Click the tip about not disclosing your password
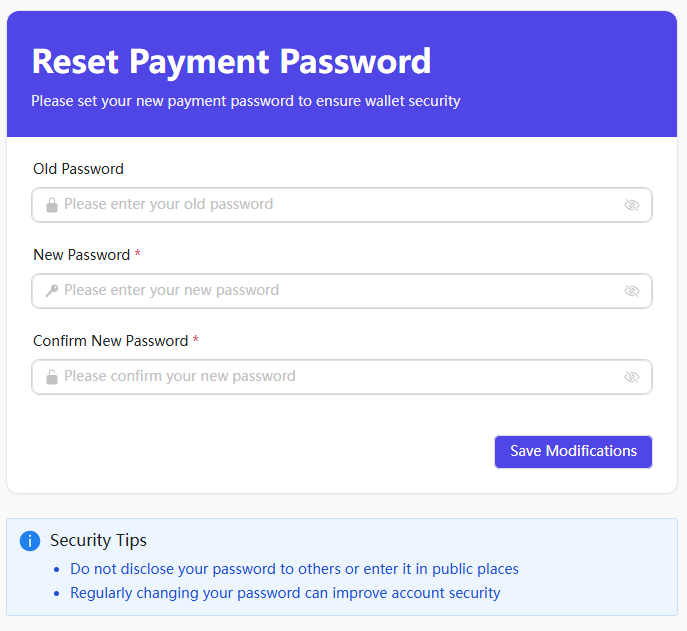The width and height of the screenshot is (687, 631). pyautogui.click(x=294, y=569)
